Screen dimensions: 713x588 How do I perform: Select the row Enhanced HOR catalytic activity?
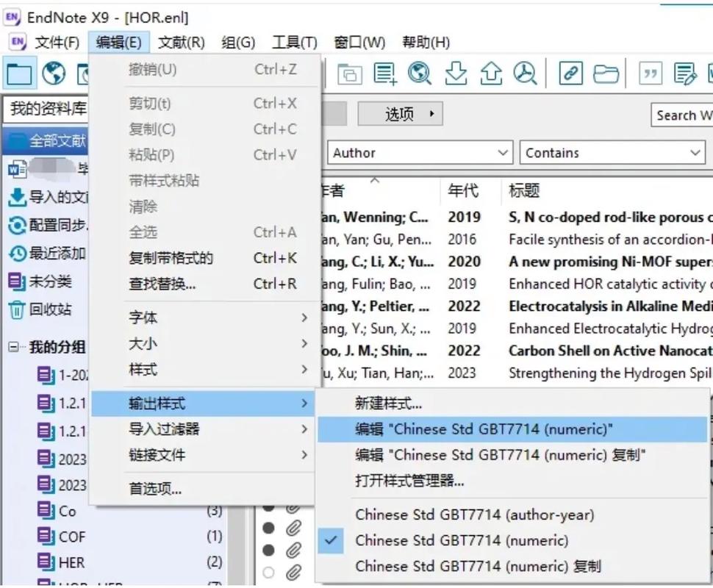[x=517, y=284]
